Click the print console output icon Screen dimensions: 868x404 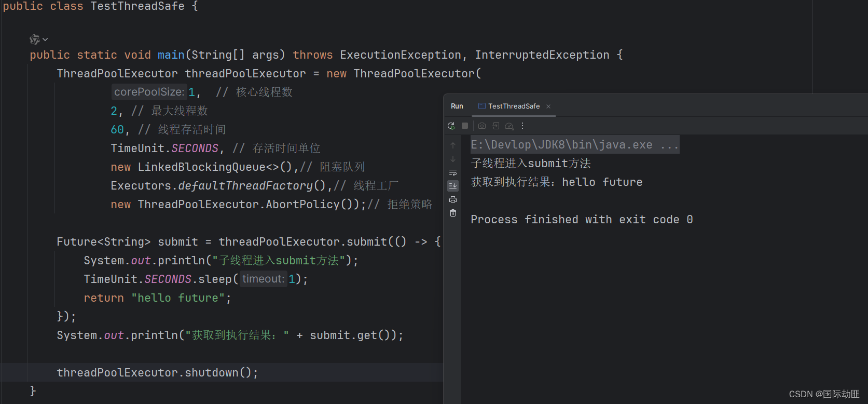click(453, 199)
